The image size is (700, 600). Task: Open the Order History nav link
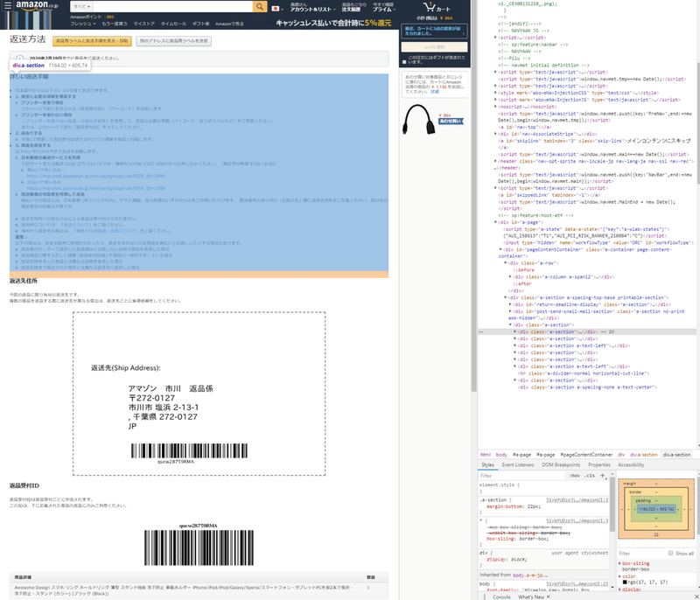[x=354, y=7]
